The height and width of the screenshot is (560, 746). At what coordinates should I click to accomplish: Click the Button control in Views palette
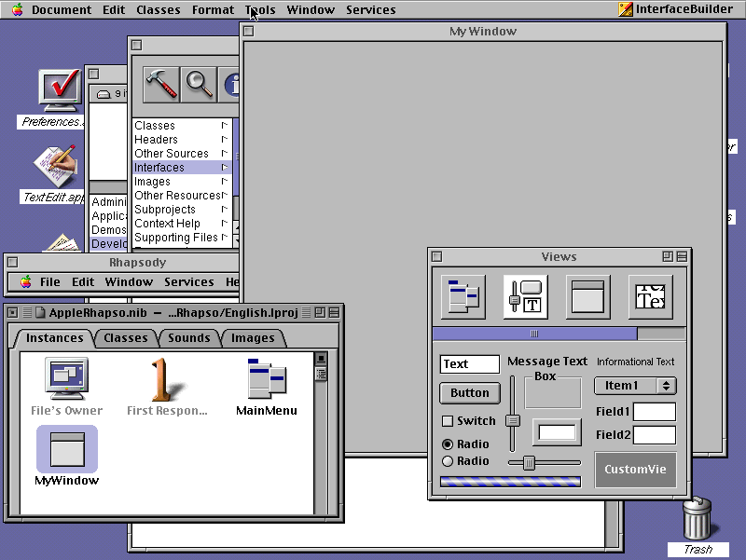(470, 393)
